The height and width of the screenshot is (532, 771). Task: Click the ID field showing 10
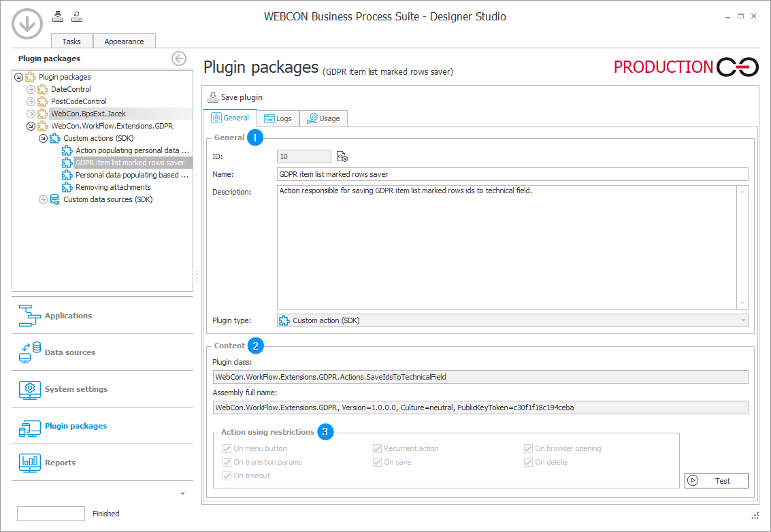(x=304, y=156)
